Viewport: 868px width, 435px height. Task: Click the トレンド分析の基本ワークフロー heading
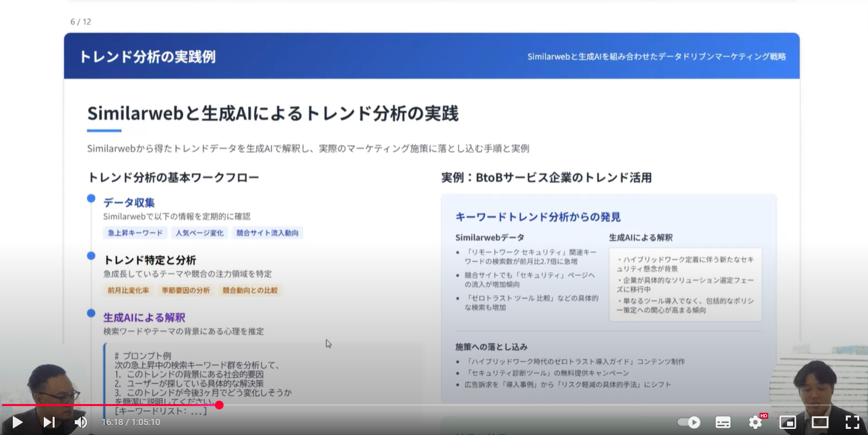173,178
